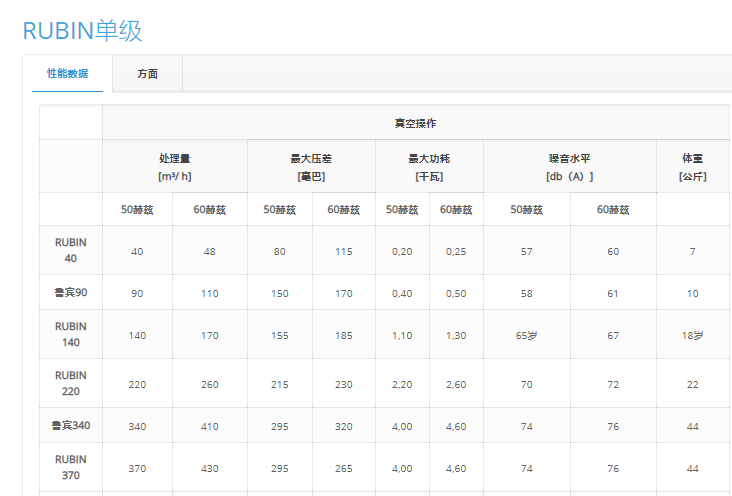
Task: Click the RUBIN 220 row label
Action: pos(70,383)
